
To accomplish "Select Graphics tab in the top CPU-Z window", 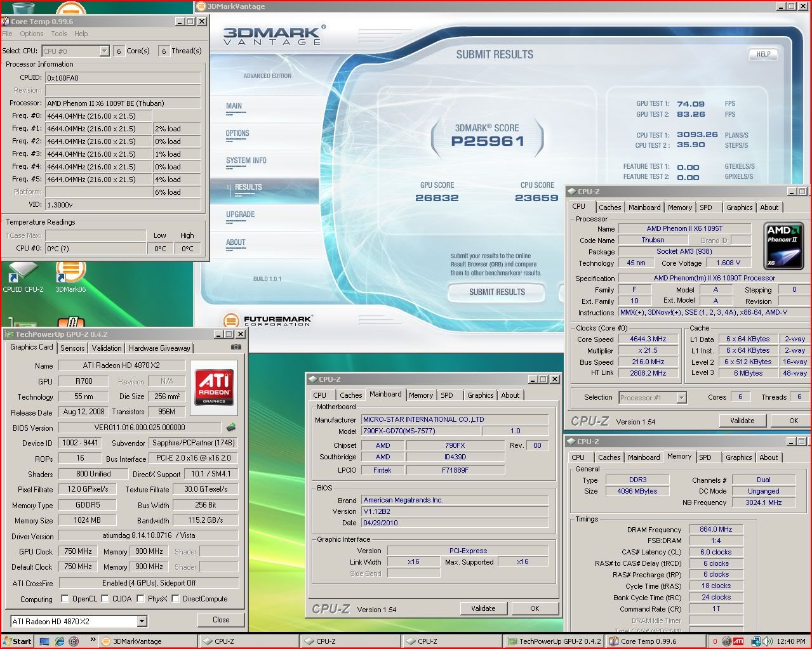I will [x=739, y=207].
